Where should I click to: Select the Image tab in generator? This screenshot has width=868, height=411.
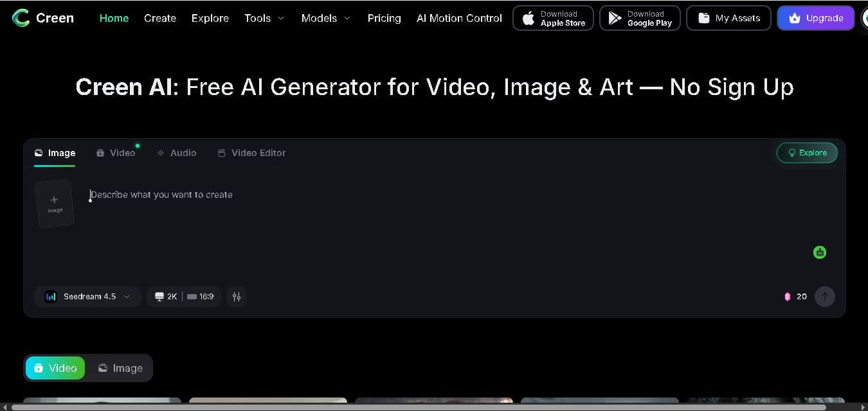pyautogui.click(x=55, y=153)
